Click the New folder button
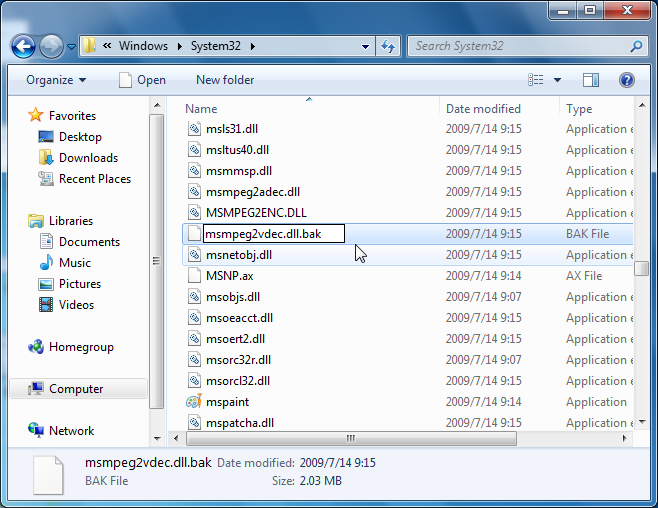Screen dimensions: 658x508 [x=225, y=80]
